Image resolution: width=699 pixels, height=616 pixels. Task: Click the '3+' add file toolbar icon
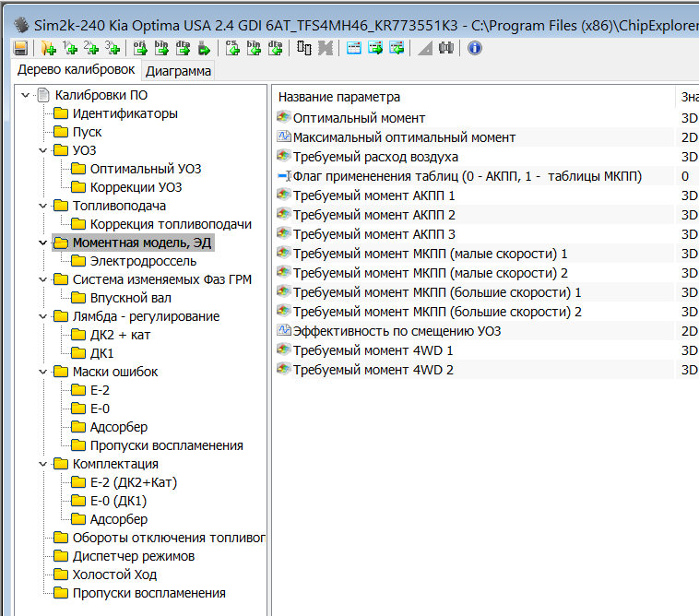pos(112,48)
